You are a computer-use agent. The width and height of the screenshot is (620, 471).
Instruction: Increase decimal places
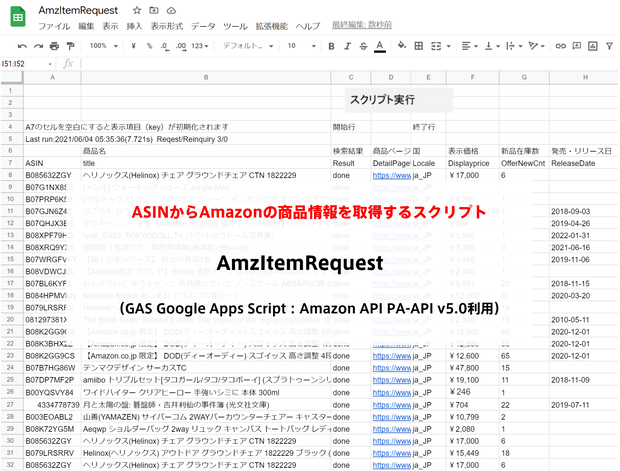click(181, 46)
